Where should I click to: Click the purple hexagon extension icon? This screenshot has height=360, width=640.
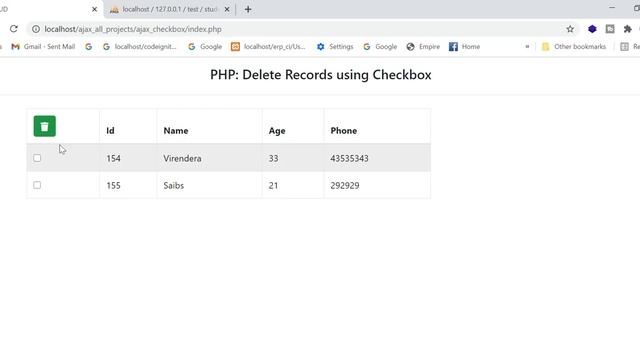tap(592, 29)
